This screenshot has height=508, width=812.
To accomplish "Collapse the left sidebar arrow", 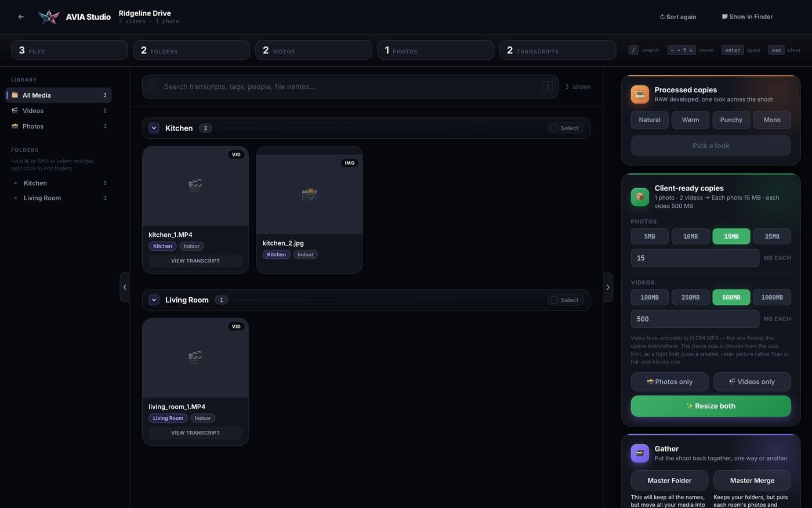I will point(125,287).
